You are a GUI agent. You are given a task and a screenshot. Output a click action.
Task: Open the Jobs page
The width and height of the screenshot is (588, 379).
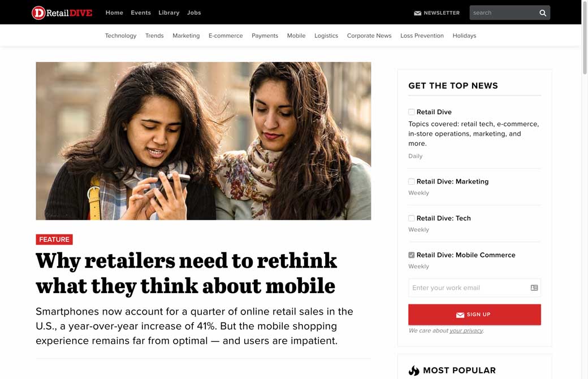tap(194, 13)
